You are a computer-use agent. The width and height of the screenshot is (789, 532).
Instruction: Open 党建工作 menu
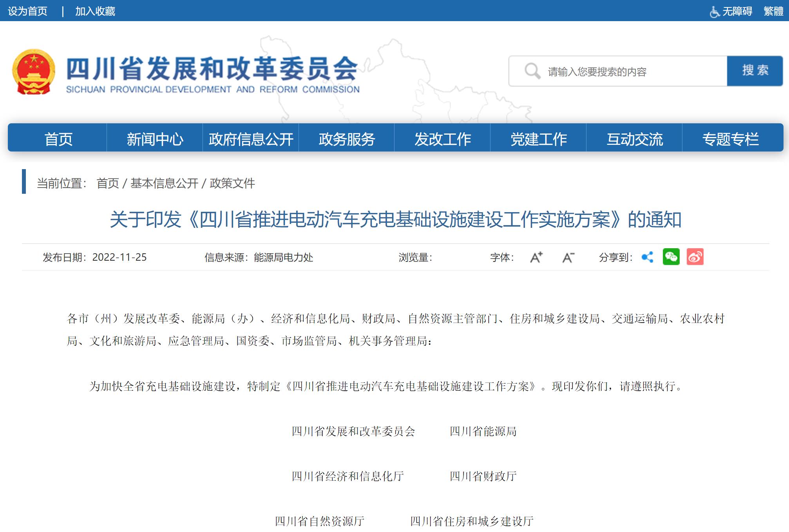(x=539, y=139)
